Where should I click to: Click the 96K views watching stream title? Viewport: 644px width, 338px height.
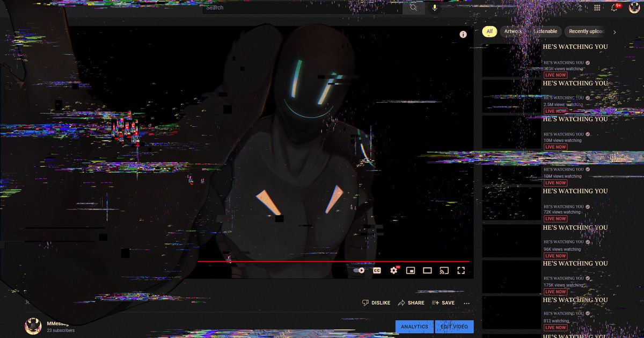(575, 228)
